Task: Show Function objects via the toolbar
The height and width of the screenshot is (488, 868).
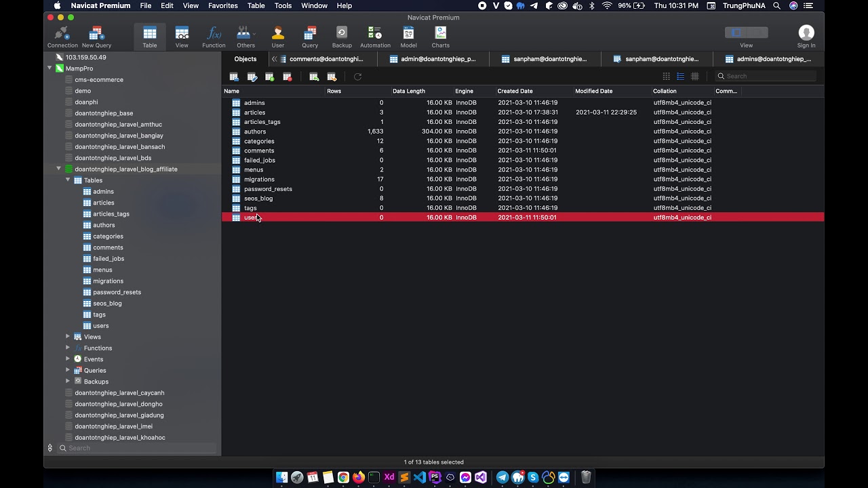Action: coord(214,37)
